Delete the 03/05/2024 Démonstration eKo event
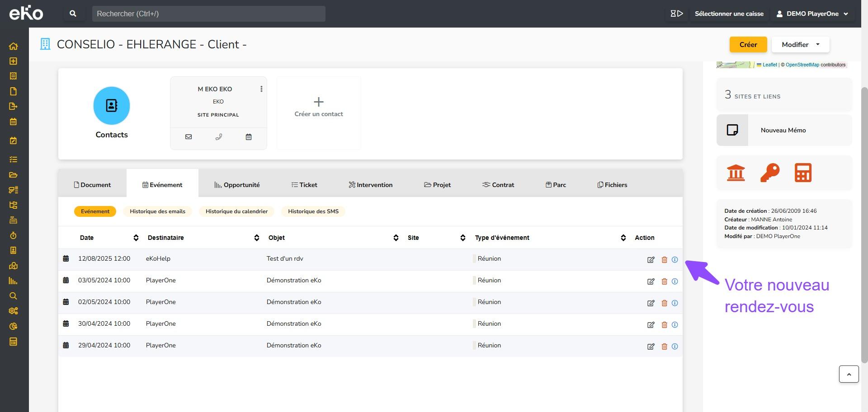The height and width of the screenshot is (412, 868). (664, 281)
